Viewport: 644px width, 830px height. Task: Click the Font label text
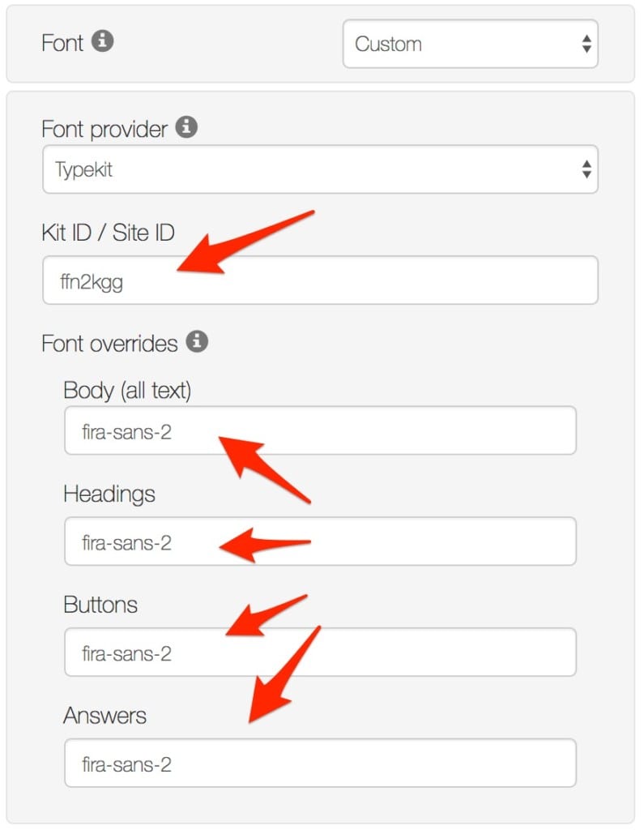pyautogui.click(x=62, y=43)
